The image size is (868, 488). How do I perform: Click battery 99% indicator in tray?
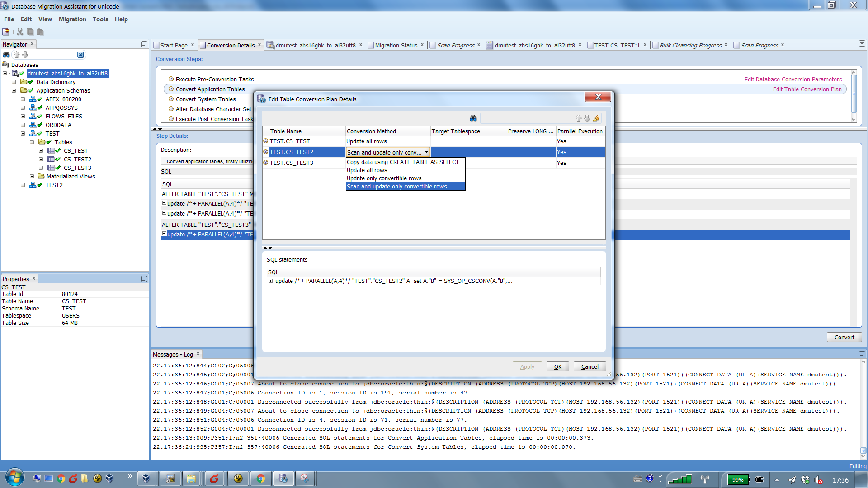[x=738, y=479]
